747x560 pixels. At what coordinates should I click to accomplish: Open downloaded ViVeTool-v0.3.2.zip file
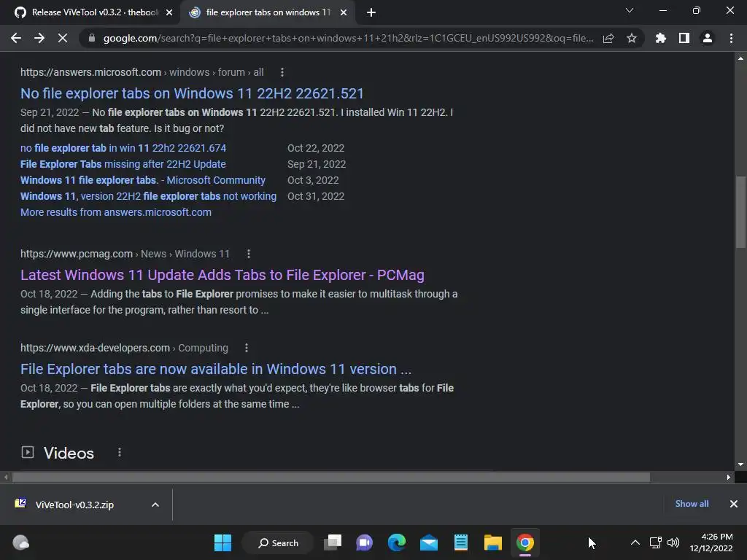click(x=74, y=505)
